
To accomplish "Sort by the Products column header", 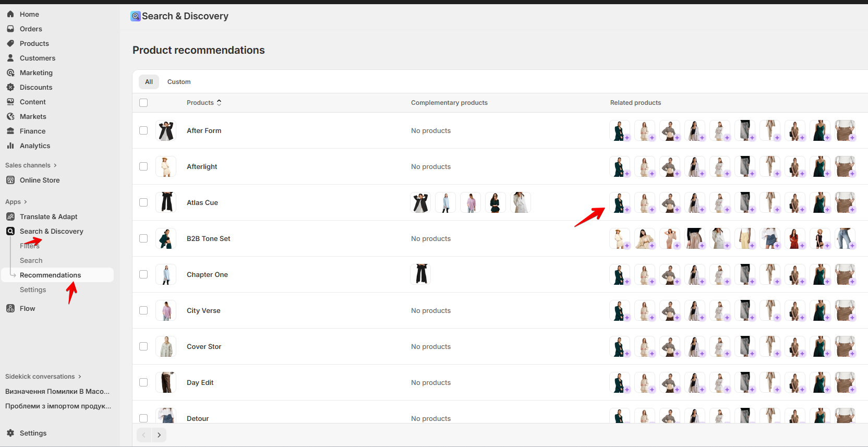I will [204, 103].
